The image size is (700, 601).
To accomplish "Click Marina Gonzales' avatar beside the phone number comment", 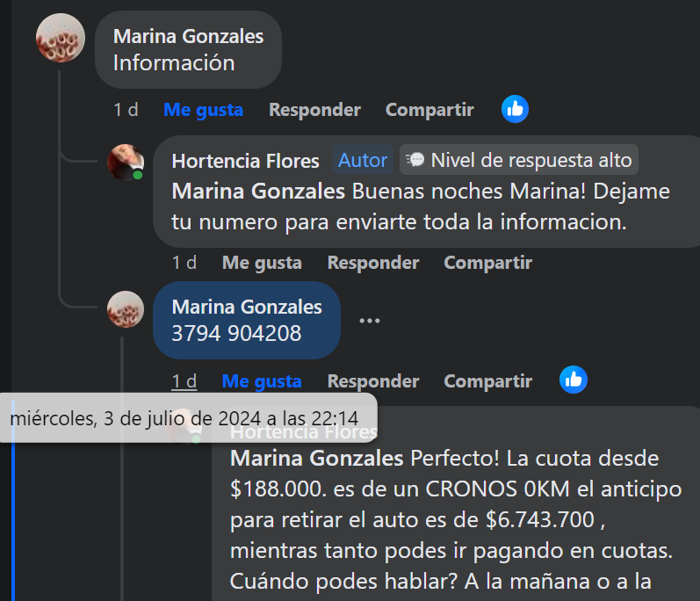I will click(126, 309).
